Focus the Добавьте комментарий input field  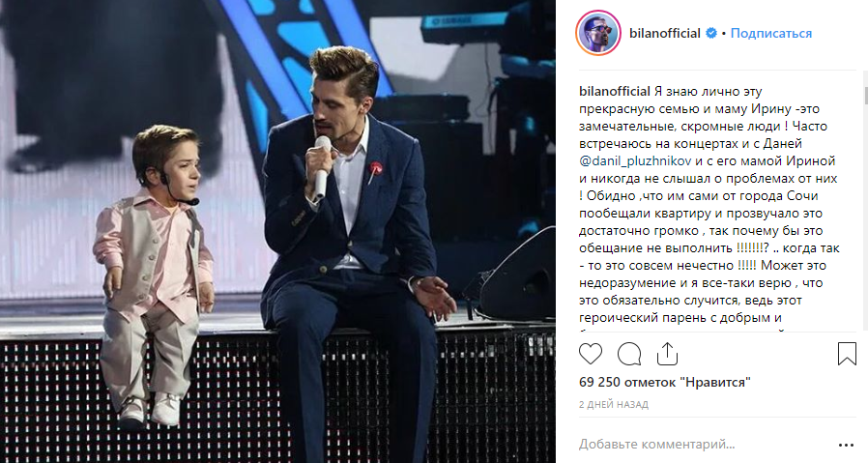click(703, 445)
